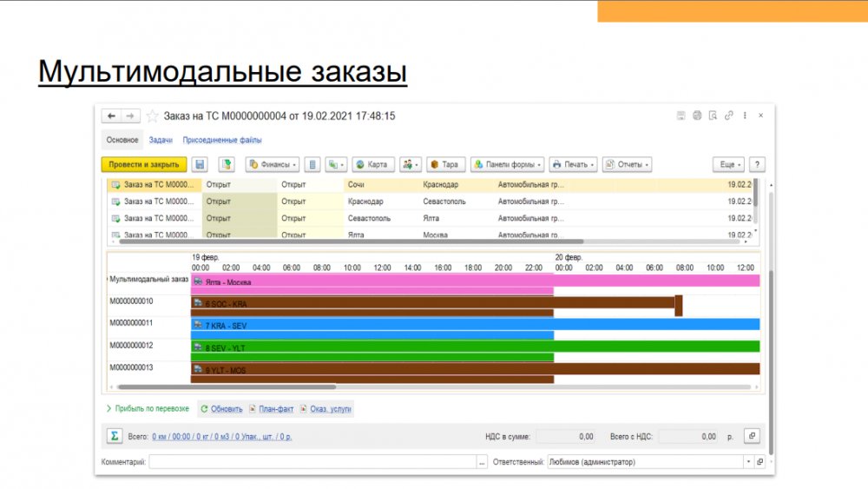The image size is (868, 489).
Task: Switch to the Задачи tab
Action: click(160, 140)
